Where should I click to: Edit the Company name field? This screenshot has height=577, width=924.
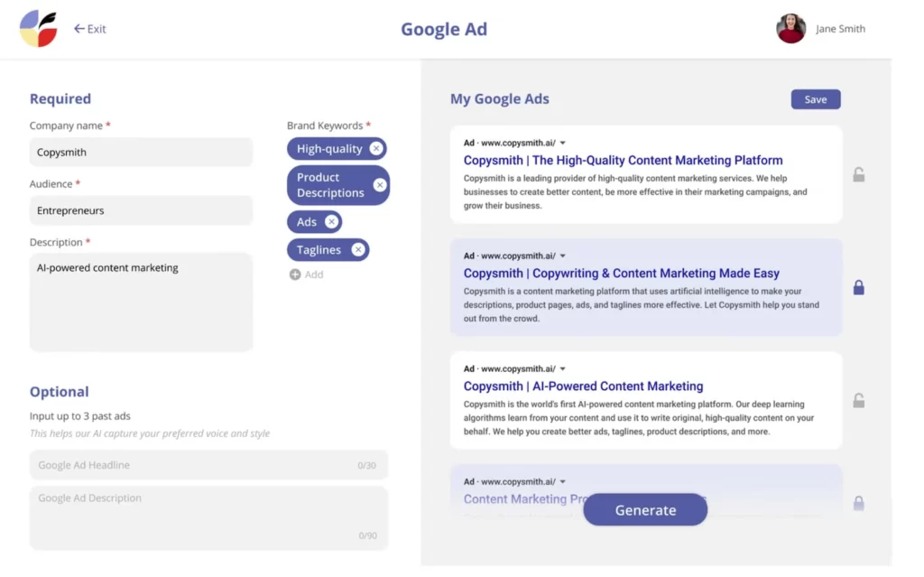point(142,153)
